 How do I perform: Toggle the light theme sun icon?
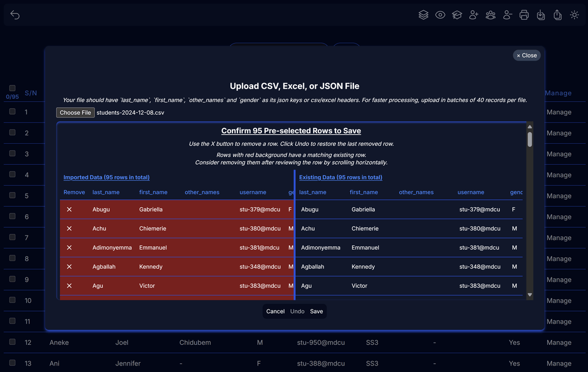[574, 15]
